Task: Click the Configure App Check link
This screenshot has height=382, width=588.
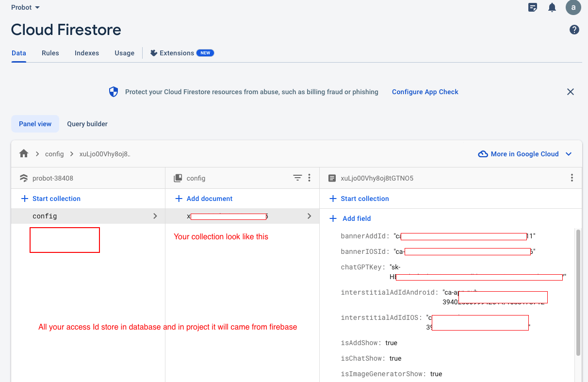Action: point(425,92)
